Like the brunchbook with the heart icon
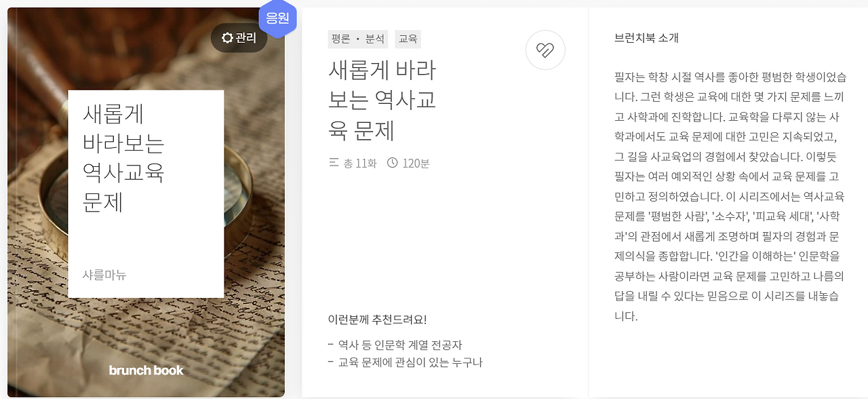 coord(545,50)
